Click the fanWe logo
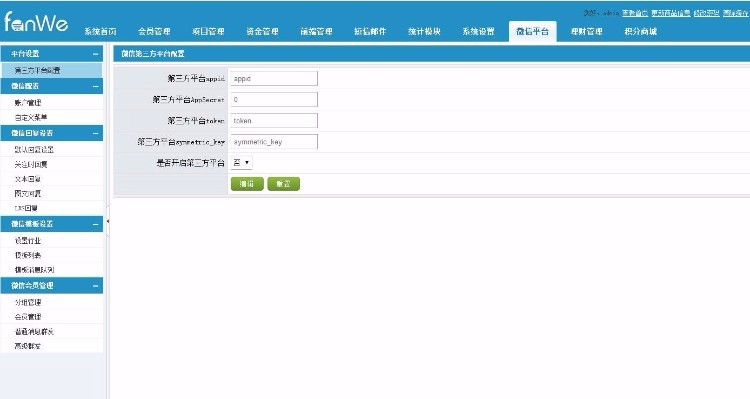This screenshot has width=750, height=399. click(36, 22)
